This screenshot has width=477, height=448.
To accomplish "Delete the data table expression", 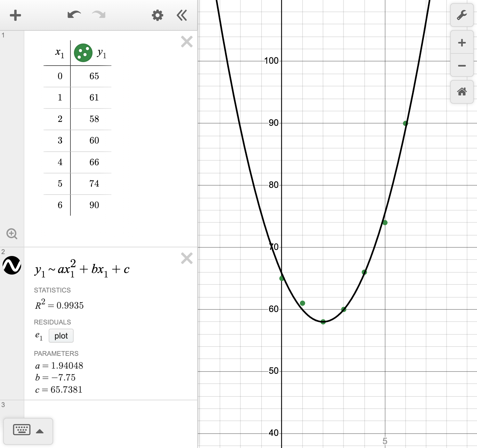I will point(187,42).
